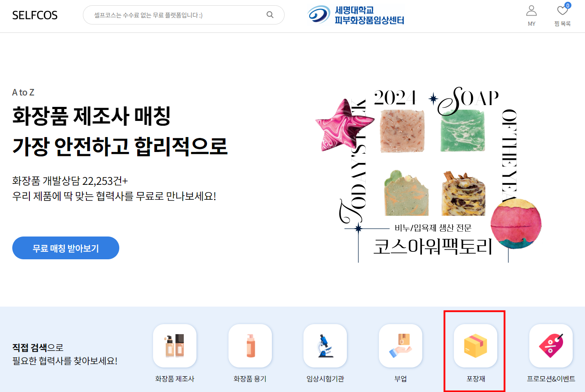585x392 pixels.
Task: Click the search magnifier icon
Action: [x=270, y=15]
